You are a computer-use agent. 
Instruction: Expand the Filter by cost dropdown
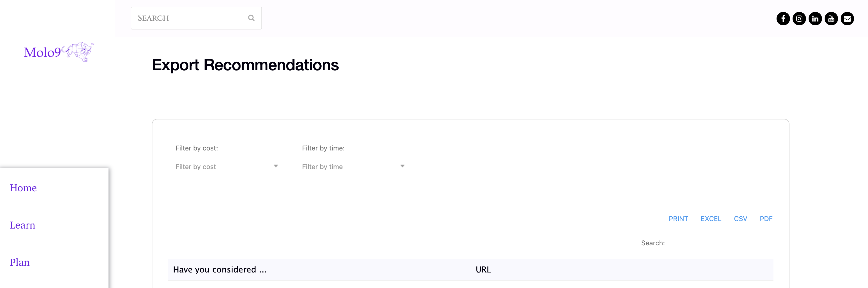tap(227, 166)
